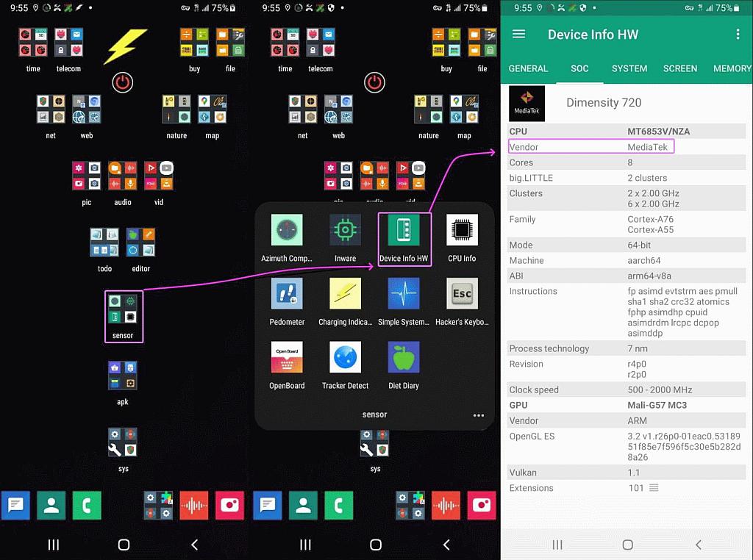
Task: Open Contacts from the left home screen dock
Action: pos(51,506)
